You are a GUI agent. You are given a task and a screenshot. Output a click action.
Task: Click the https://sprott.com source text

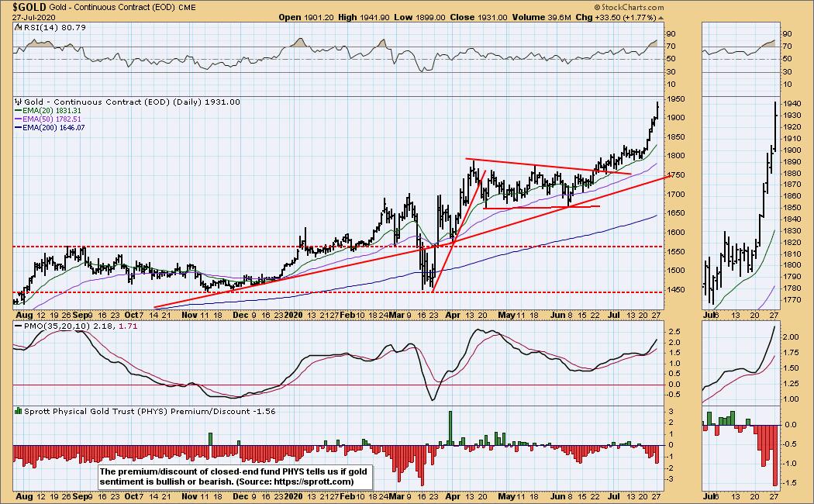[x=312, y=482]
